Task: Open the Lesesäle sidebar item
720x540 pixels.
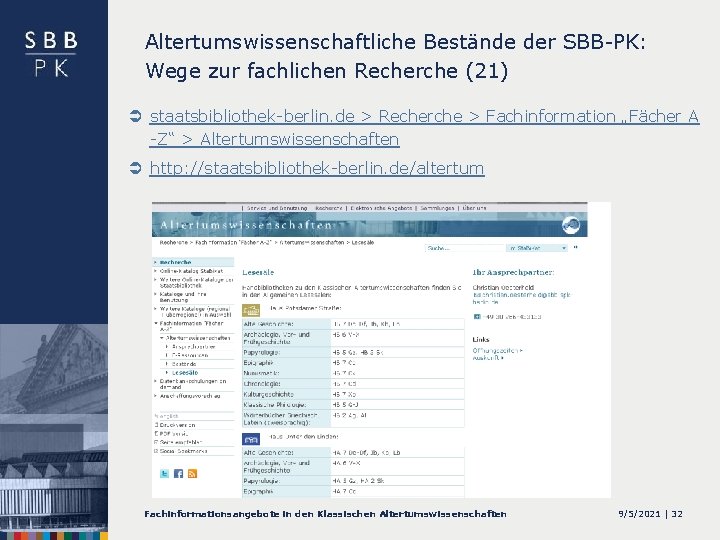Action: point(185,372)
